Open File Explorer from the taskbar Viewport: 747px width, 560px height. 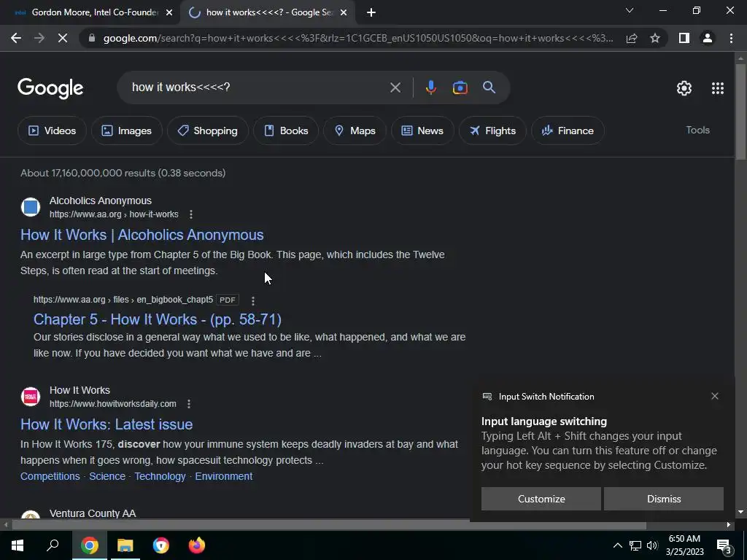(x=125, y=545)
